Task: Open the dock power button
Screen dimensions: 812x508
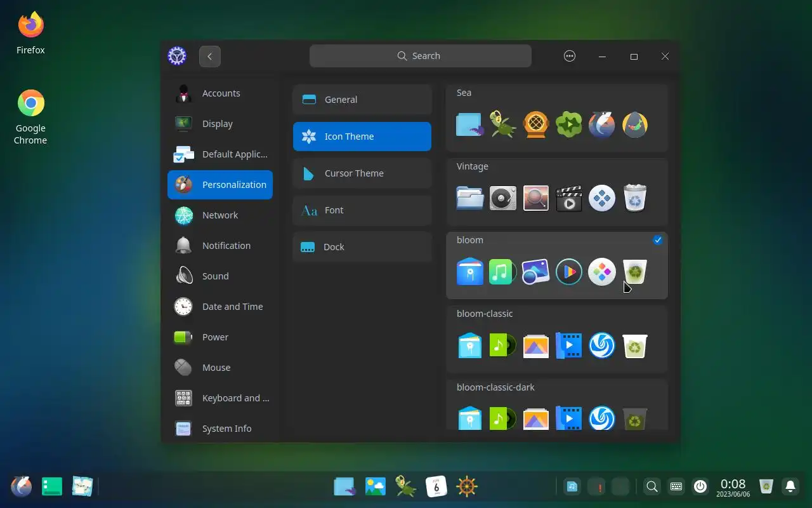Action: [x=700, y=487]
